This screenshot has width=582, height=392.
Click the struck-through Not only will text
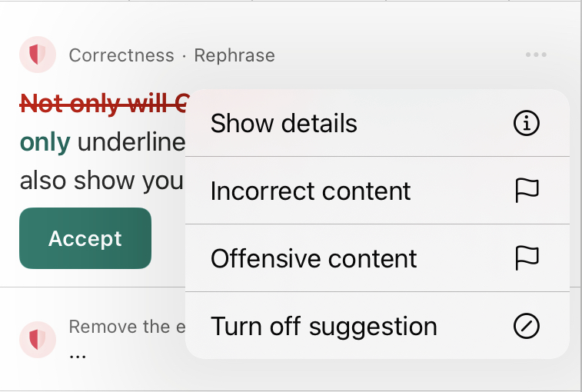(103, 103)
